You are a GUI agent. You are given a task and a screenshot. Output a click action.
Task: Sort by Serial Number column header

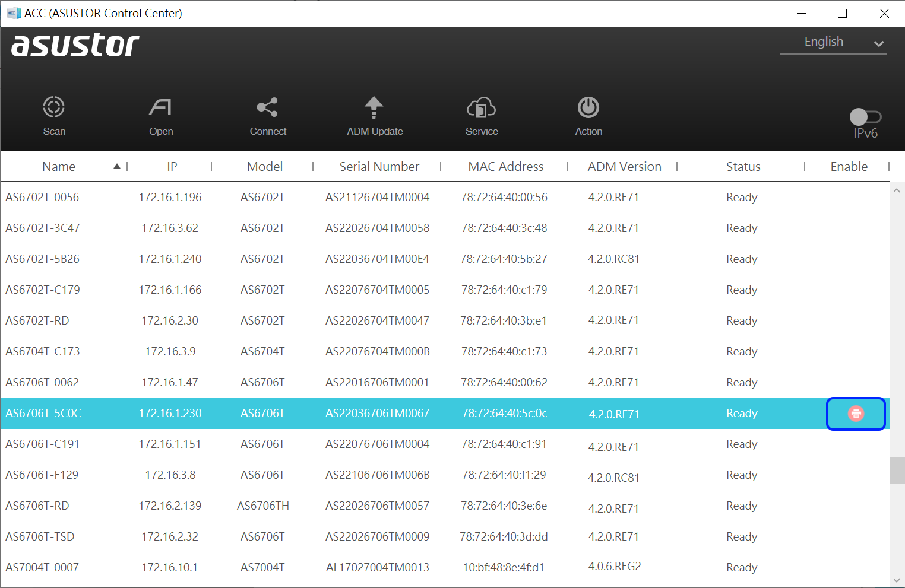pyautogui.click(x=379, y=167)
